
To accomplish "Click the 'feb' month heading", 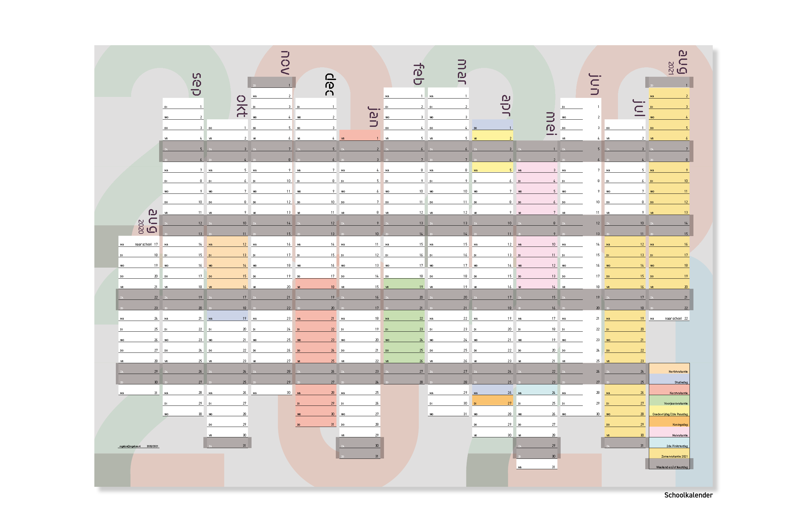I will click(x=418, y=74).
